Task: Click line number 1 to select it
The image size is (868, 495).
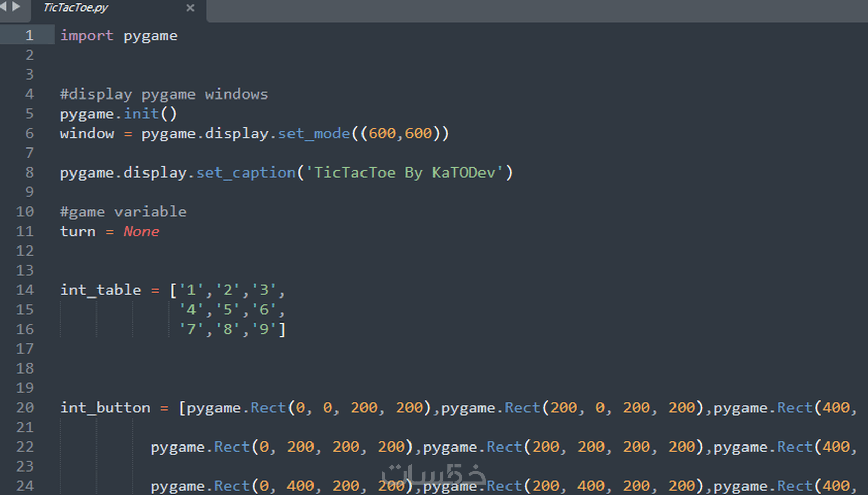Action: pyautogui.click(x=29, y=35)
